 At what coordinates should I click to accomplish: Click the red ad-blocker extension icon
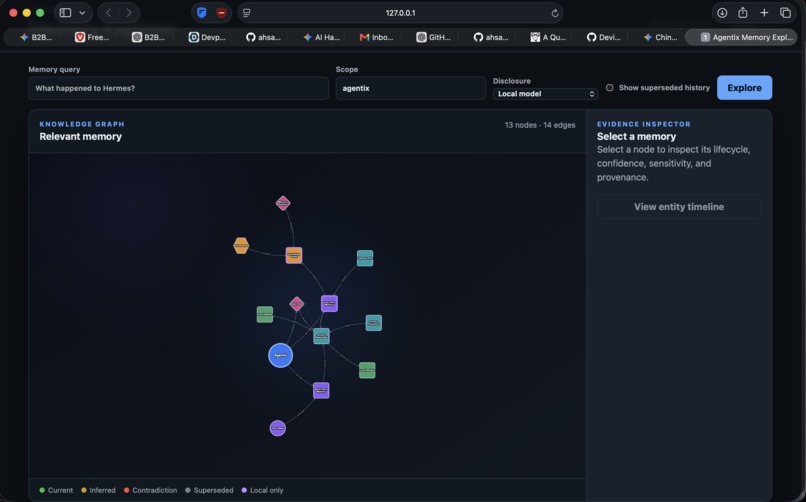[221, 13]
